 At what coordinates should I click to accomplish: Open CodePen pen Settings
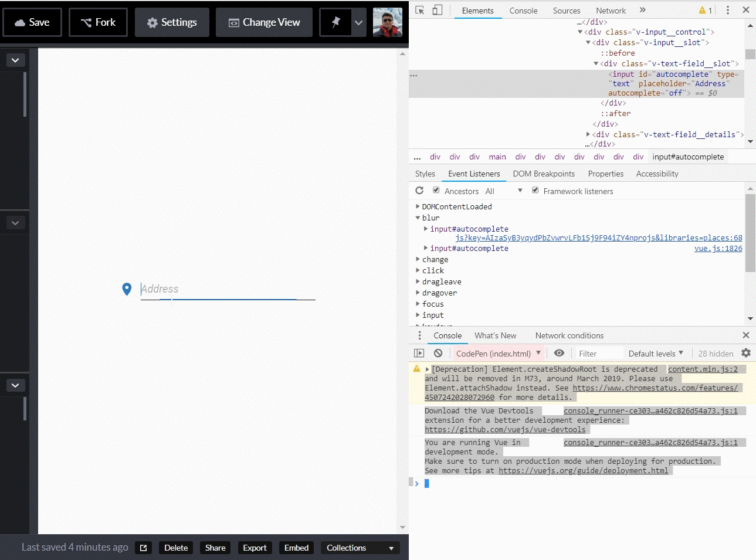(x=172, y=22)
